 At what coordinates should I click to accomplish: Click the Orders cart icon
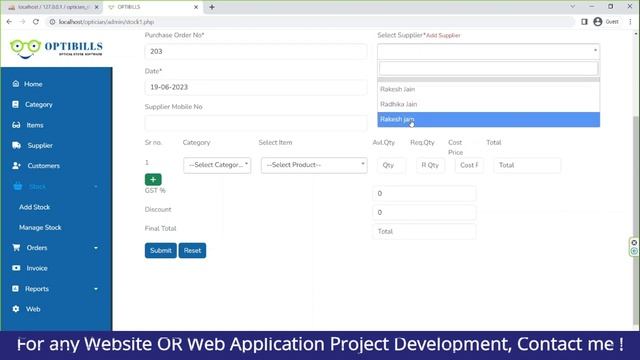16,247
